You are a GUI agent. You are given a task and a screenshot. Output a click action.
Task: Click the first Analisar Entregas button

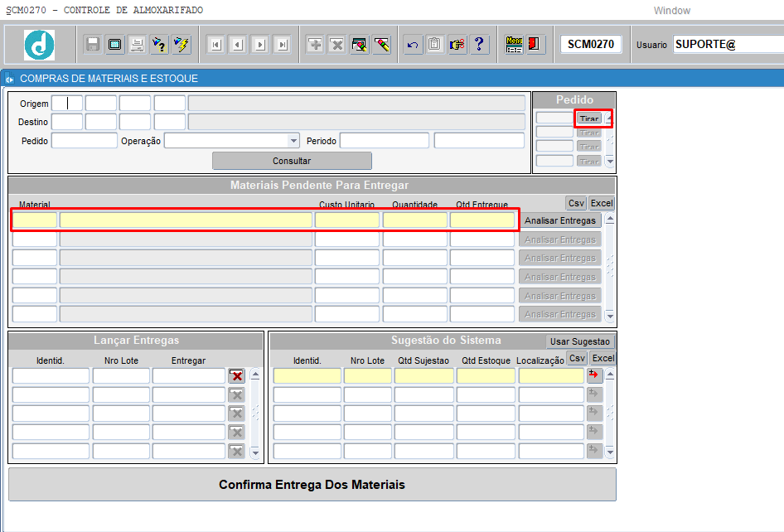[560, 220]
